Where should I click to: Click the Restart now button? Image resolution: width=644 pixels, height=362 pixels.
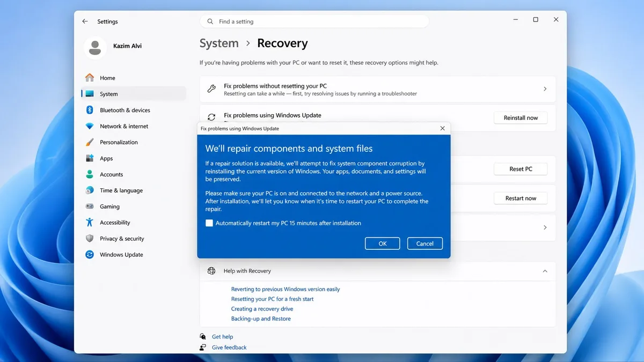point(521,198)
